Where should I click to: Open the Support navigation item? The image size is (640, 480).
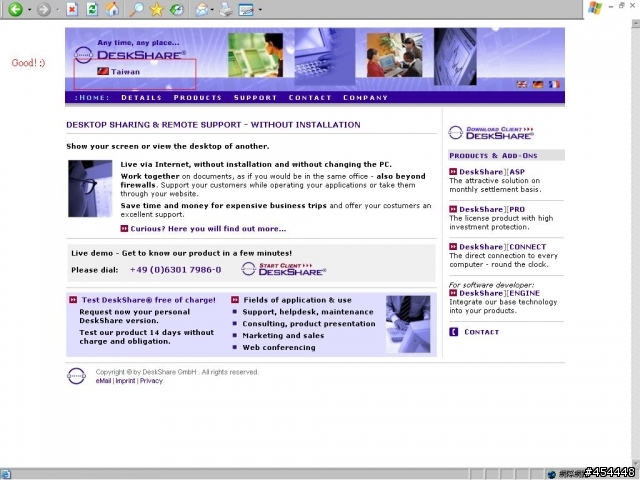click(256, 98)
